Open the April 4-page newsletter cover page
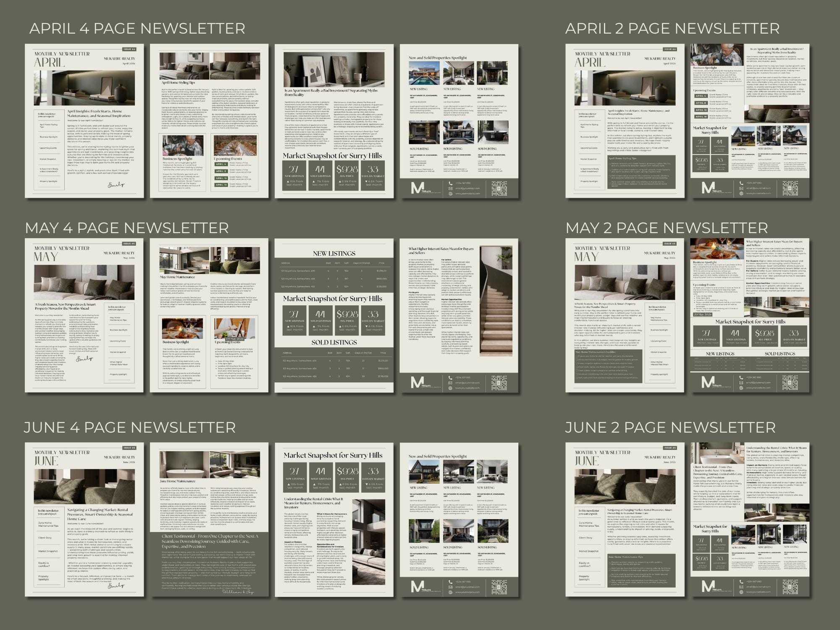 click(x=84, y=121)
